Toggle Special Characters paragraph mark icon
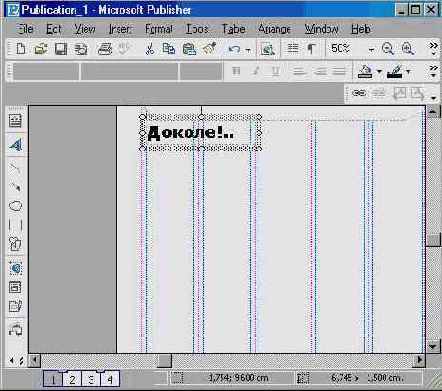Image resolution: width=442 pixels, height=391 pixels. tap(312, 49)
